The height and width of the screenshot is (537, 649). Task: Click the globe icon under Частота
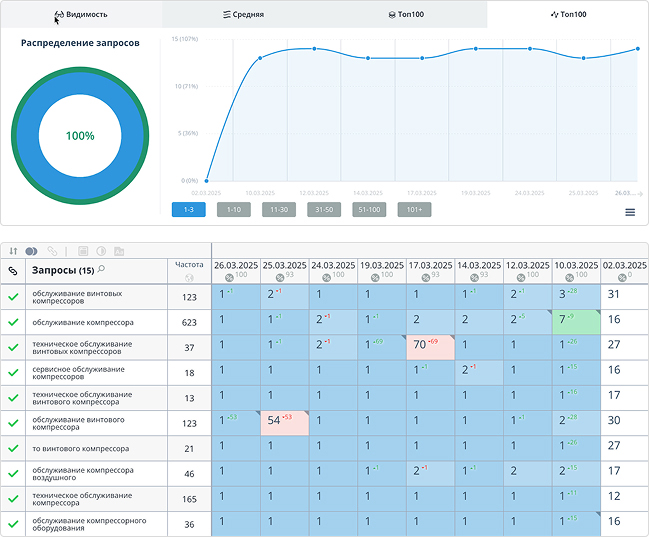[188, 277]
